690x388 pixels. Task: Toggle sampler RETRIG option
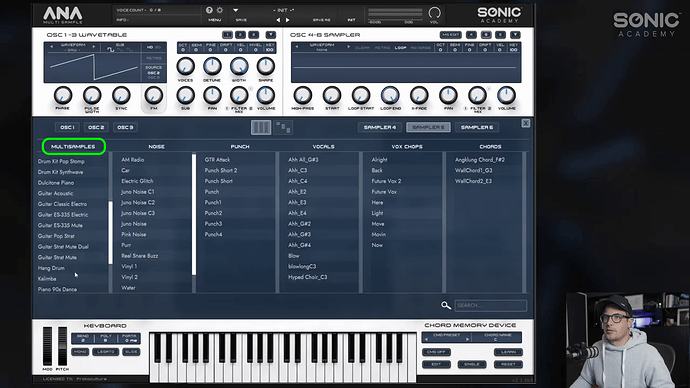pyautogui.click(x=382, y=48)
